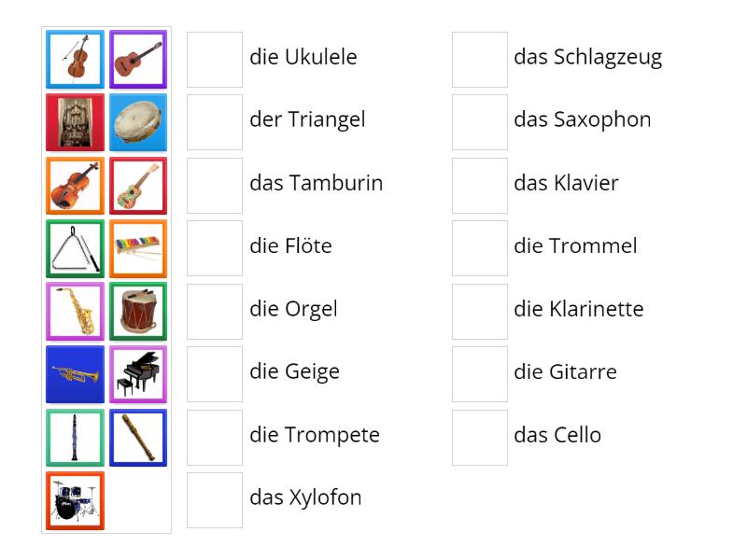The width and height of the screenshot is (747, 560).
Task: Click the triangle instrument picture
Action: 74,248
